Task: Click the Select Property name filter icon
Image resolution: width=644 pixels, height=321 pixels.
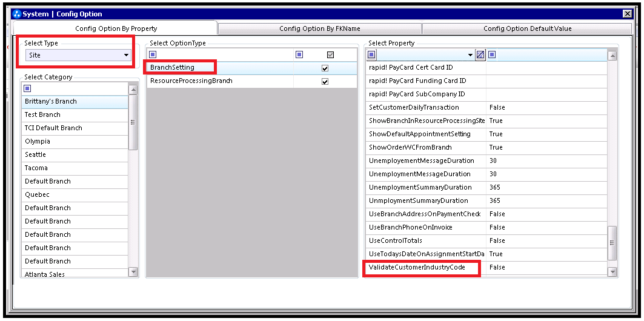Action: click(x=372, y=55)
